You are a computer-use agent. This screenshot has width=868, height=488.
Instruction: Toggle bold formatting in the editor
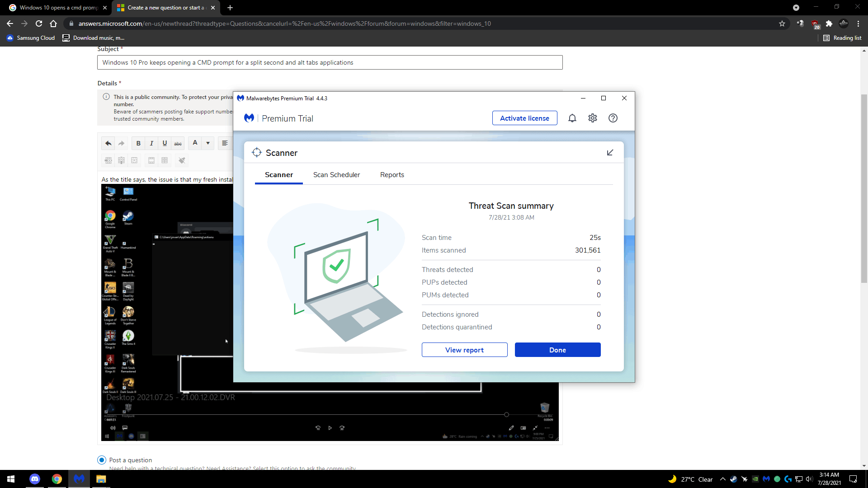click(x=138, y=143)
